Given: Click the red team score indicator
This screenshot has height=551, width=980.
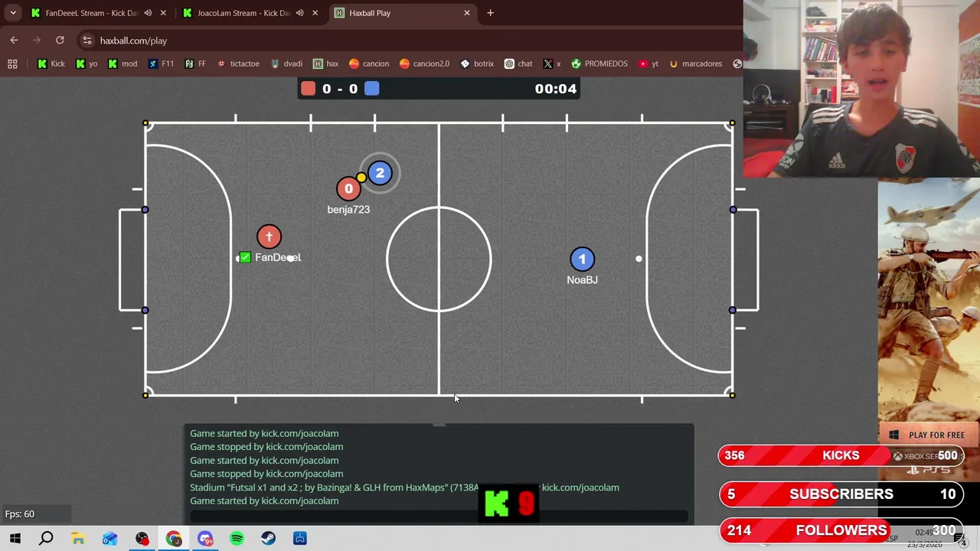Looking at the screenshot, I should [x=308, y=89].
